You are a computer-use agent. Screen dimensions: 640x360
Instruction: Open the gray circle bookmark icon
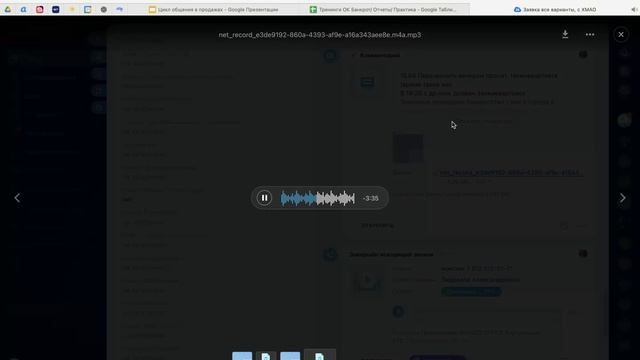(104, 9)
